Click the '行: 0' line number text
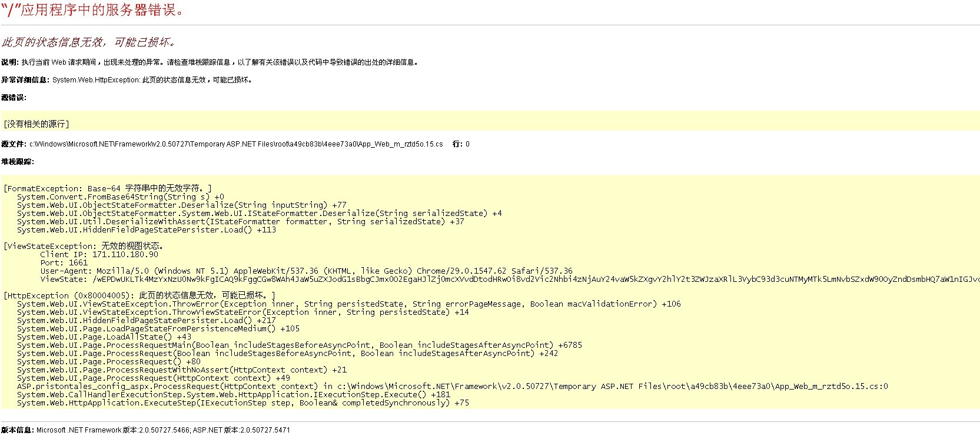The image size is (980, 439). click(461, 144)
